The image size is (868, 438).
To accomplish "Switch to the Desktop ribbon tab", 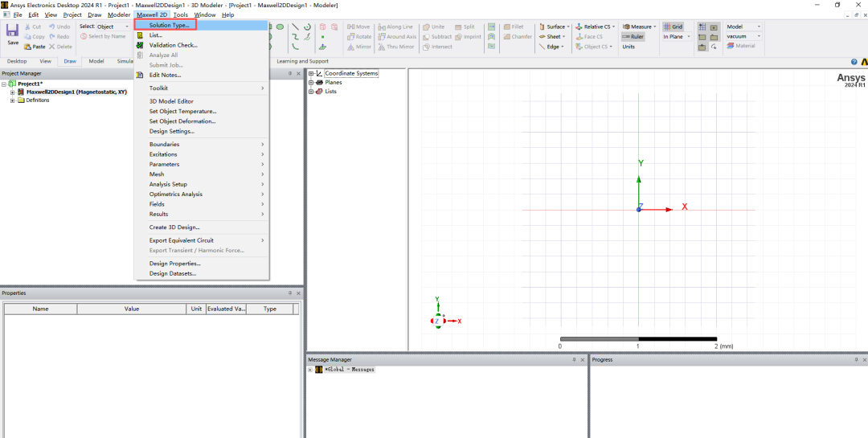I will pyautogui.click(x=17, y=61).
